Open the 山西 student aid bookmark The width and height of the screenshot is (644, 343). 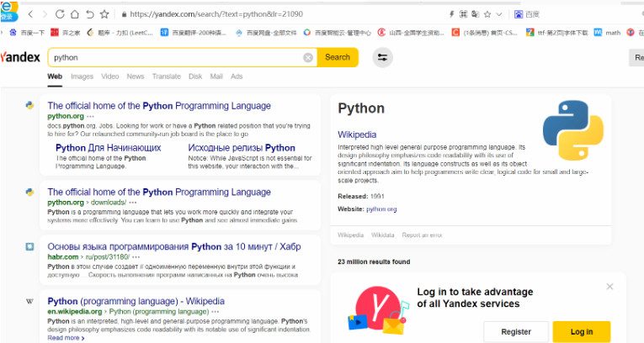(411, 33)
